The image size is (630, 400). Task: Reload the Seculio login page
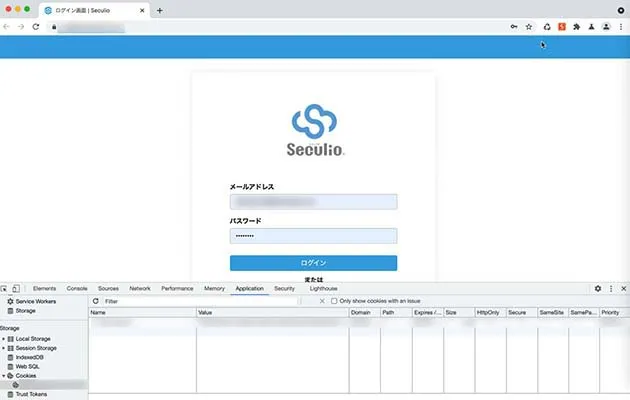(36, 27)
